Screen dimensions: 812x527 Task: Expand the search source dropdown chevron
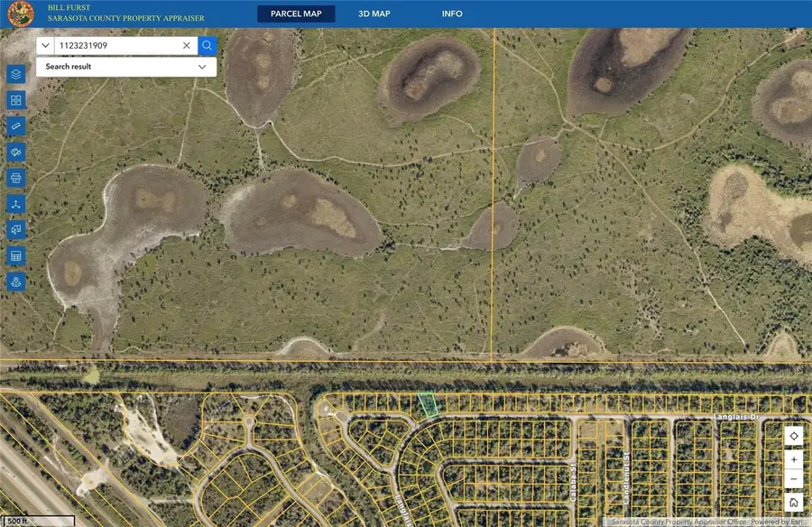(x=46, y=46)
